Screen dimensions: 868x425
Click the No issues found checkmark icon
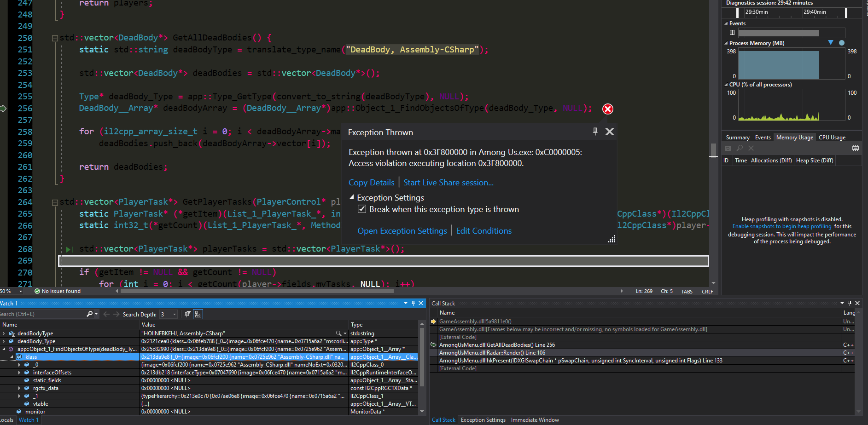tap(37, 291)
